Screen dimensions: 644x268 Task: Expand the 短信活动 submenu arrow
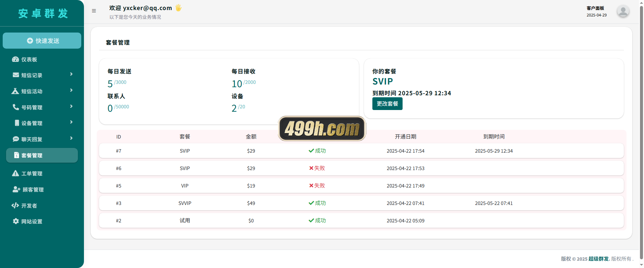coord(71,90)
